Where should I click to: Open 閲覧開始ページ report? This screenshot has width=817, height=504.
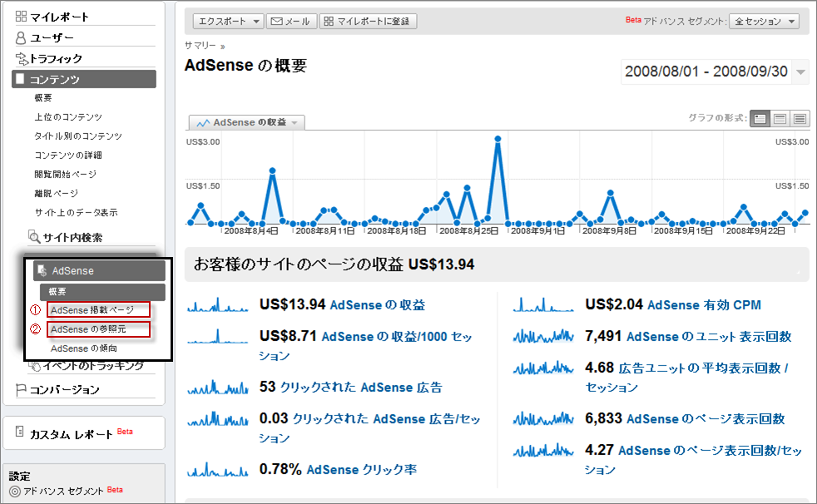click(65, 175)
